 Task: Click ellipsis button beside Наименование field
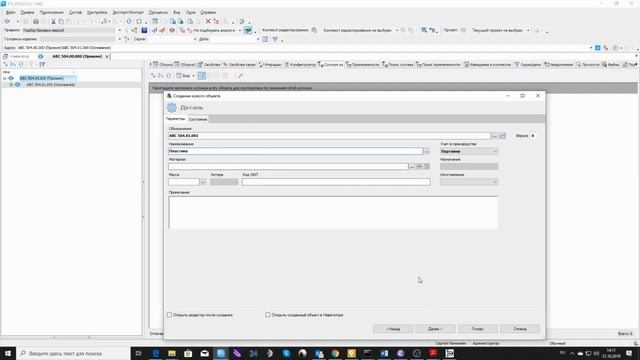pyautogui.click(x=427, y=151)
